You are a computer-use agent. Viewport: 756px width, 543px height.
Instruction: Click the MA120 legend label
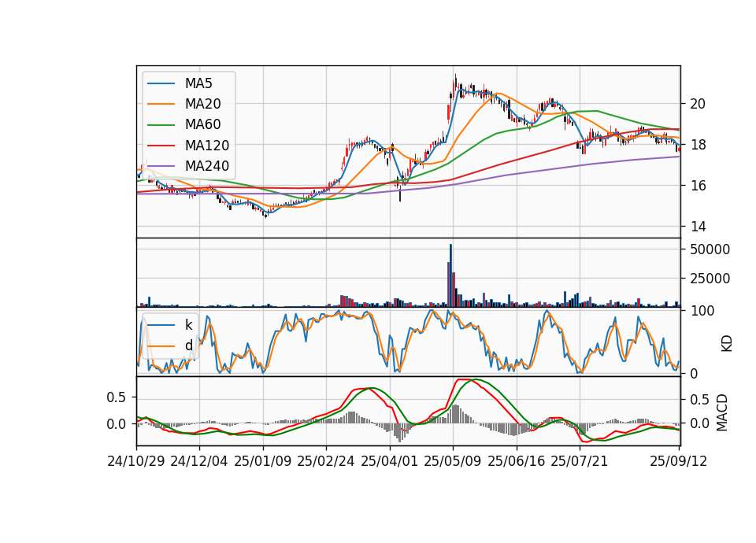[x=207, y=146]
